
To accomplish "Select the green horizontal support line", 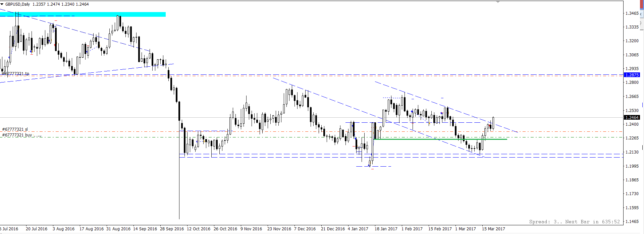I will (x=440, y=139).
